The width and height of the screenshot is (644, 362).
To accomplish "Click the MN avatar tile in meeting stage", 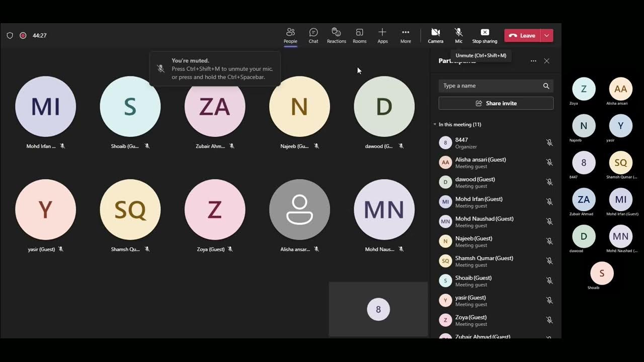I will (x=384, y=210).
